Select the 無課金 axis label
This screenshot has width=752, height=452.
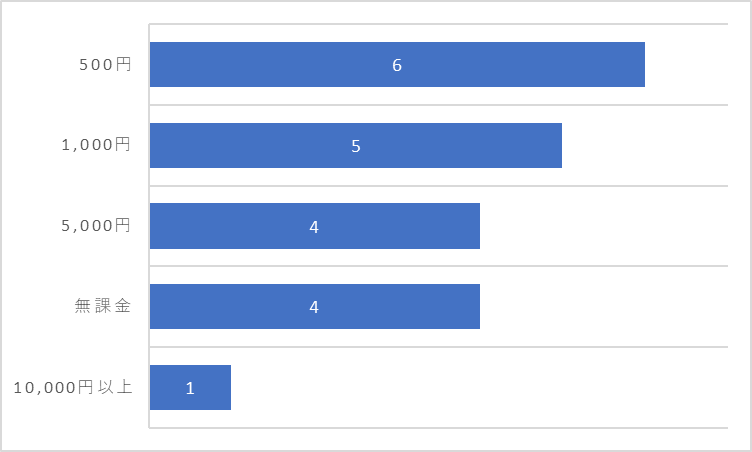pyautogui.click(x=103, y=306)
